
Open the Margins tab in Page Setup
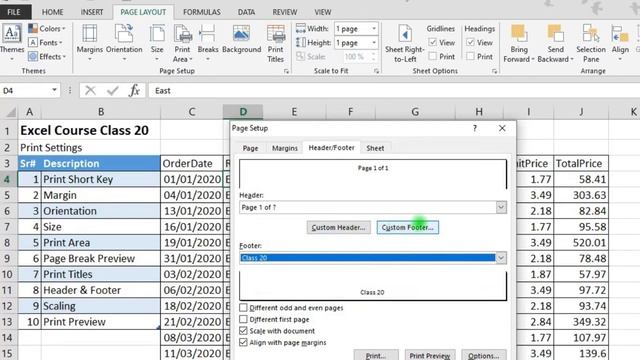(284, 148)
